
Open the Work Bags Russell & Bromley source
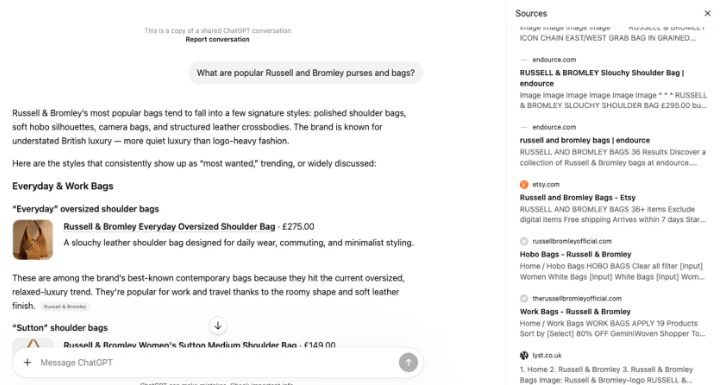pyautogui.click(x=575, y=311)
